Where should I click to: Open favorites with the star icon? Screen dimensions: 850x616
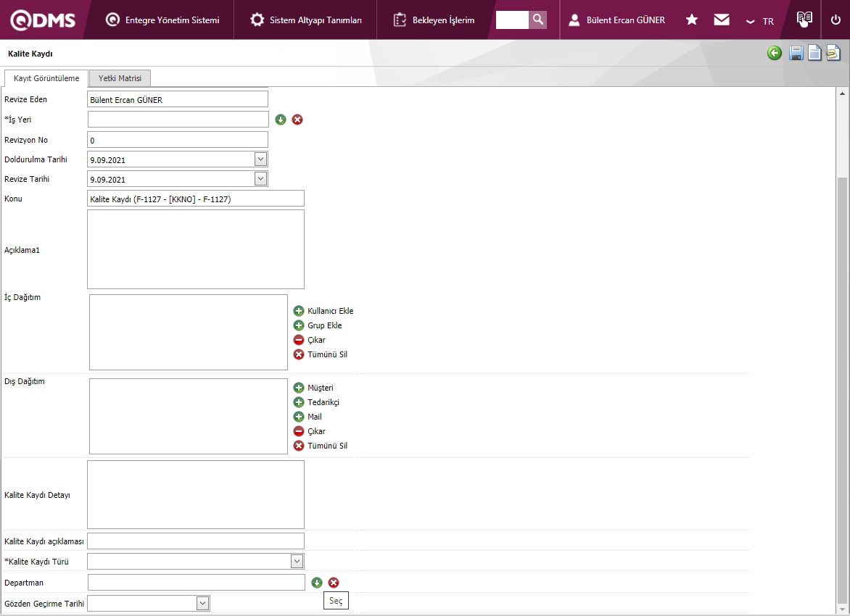[692, 20]
